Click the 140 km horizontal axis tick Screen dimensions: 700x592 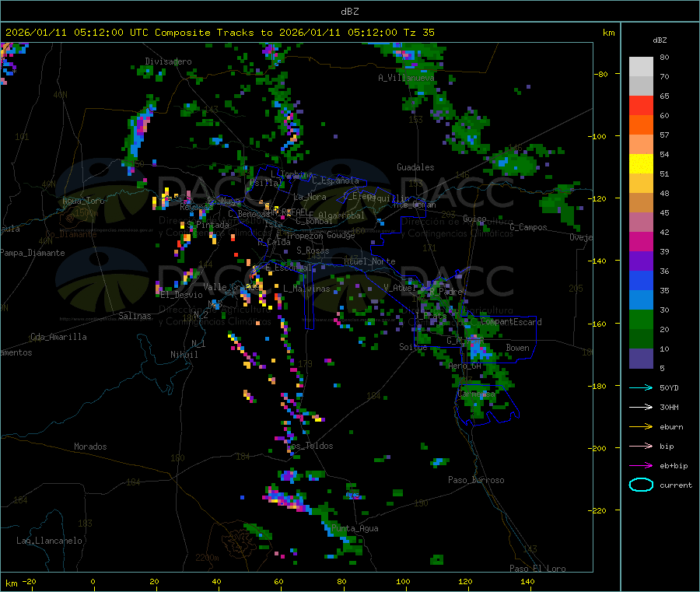click(527, 581)
